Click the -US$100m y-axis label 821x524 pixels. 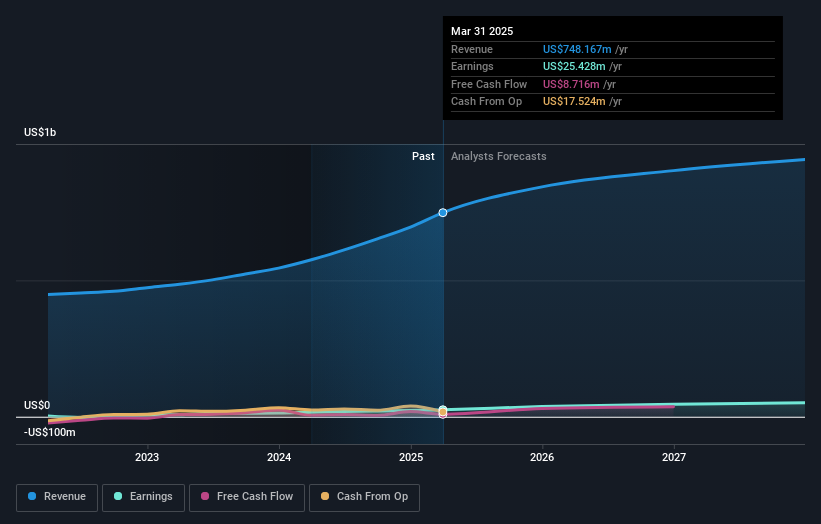pos(49,432)
